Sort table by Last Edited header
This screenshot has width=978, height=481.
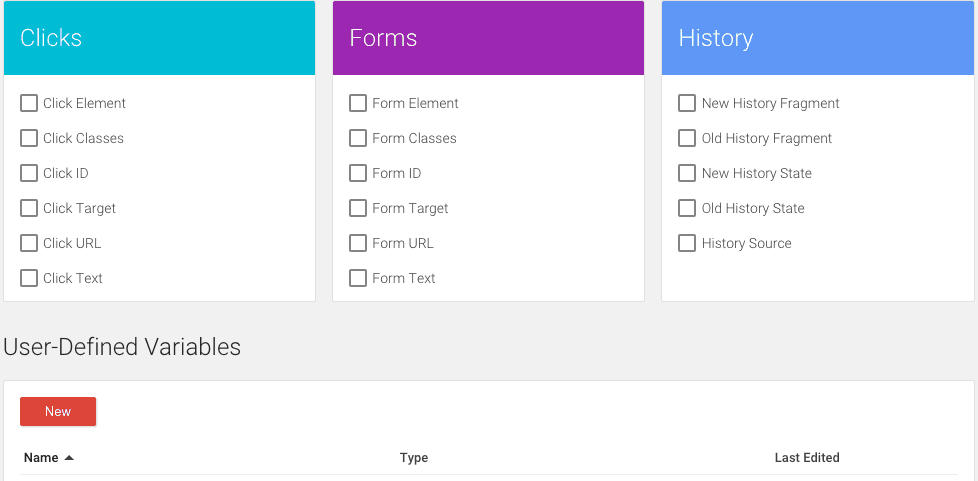[x=806, y=458]
